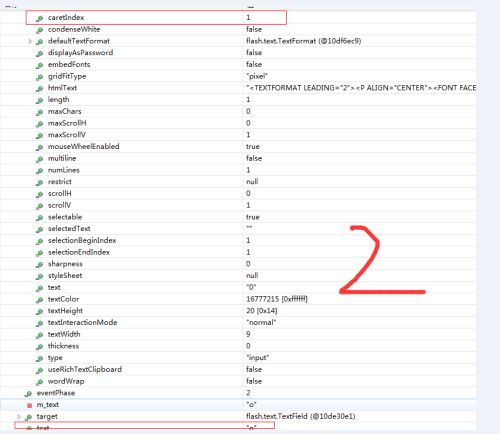Click the false value of displayAsPassword
The width and height of the screenshot is (500, 434).
coord(254,53)
